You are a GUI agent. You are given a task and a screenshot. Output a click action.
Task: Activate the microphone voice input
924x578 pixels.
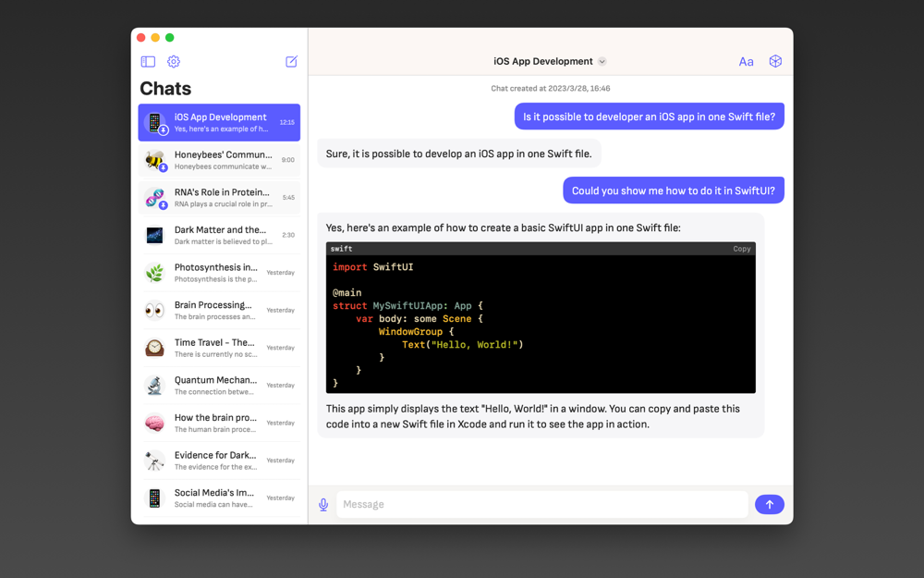click(x=323, y=504)
